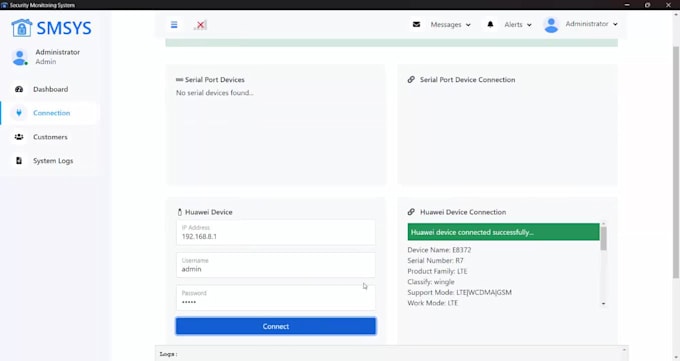Click the 'Serial Number: R7' line
This screenshot has height=361, width=680.
tap(435, 260)
